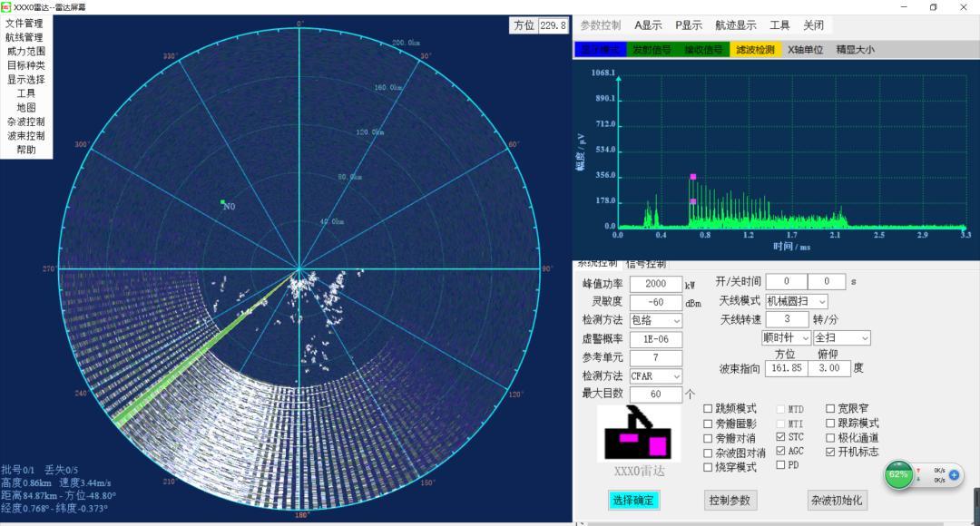Toggle the 开机标志 checkbox
Viewport: 980px width, 526px height.
pos(830,452)
